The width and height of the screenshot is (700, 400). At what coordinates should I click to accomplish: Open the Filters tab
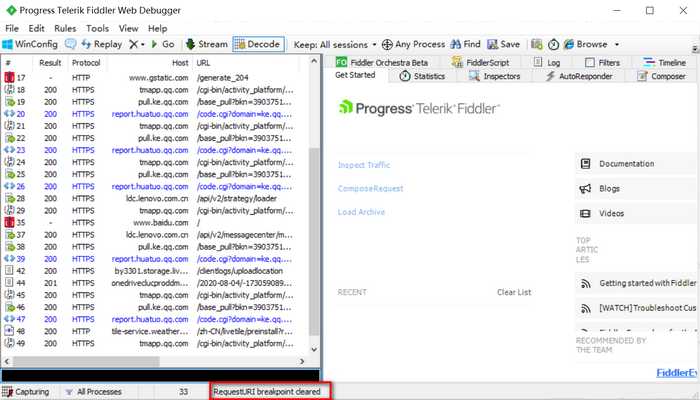pyautogui.click(x=602, y=62)
